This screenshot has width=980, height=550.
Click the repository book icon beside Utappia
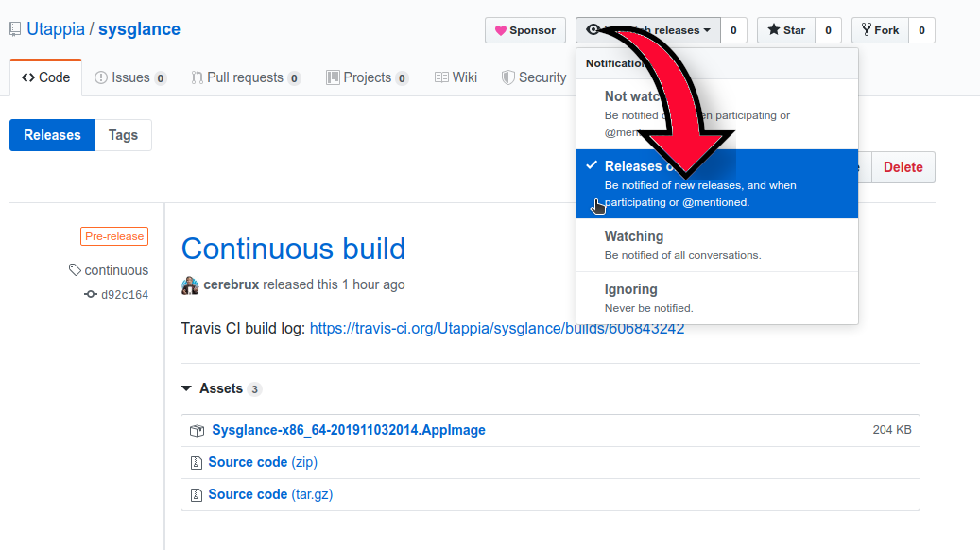(15, 29)
